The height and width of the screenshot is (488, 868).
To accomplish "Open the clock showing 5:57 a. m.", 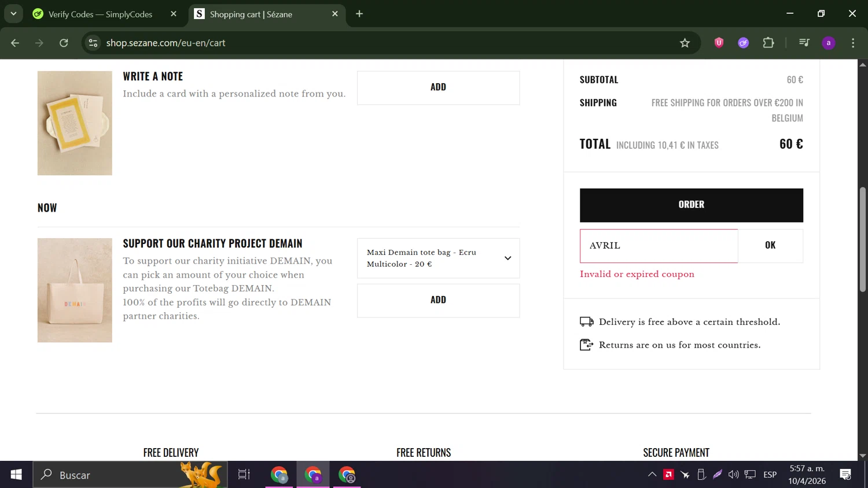I will click(x=807, y=475).
